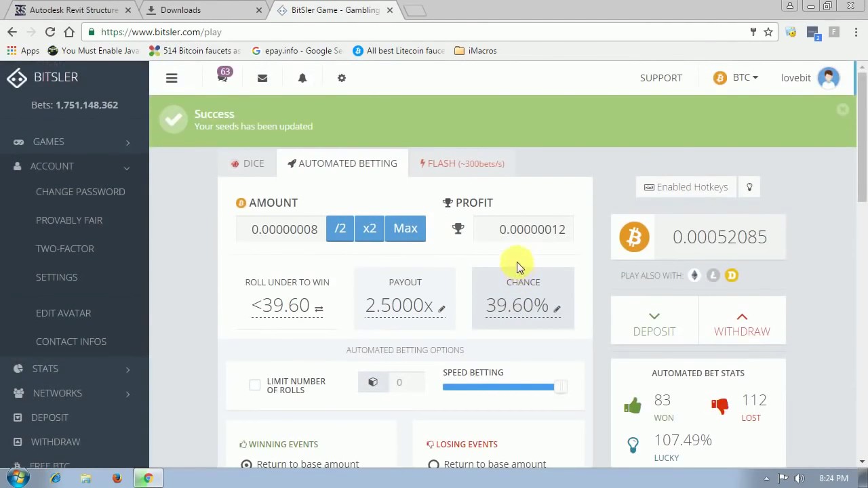The image size is (868, 488).
Task: Open Provably Fair in sidebar
Action: click(69, 220)
